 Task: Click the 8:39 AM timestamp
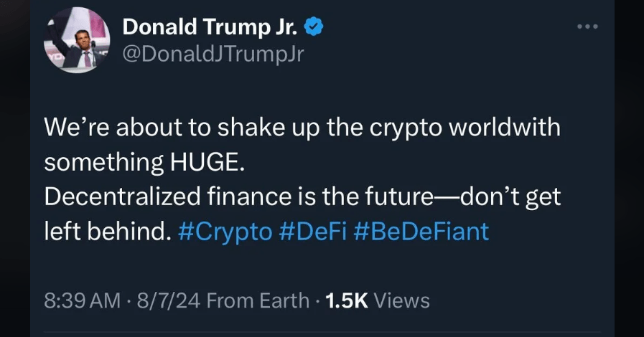click(83, 300)
